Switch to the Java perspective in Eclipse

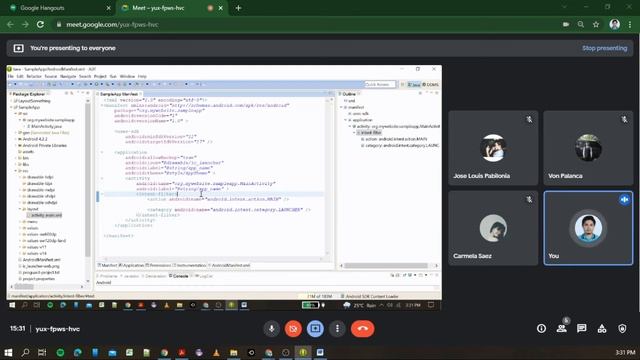point(413,84)
